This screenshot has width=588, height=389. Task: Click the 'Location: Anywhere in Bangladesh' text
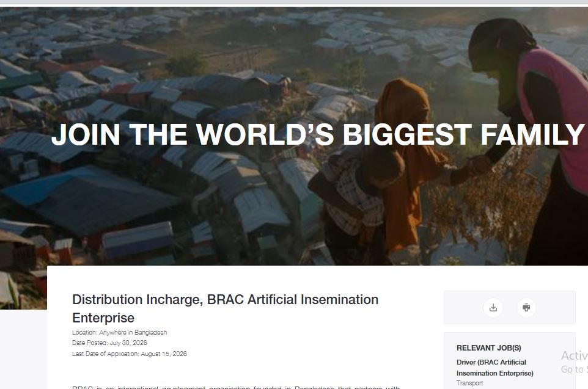click(119, 332)
